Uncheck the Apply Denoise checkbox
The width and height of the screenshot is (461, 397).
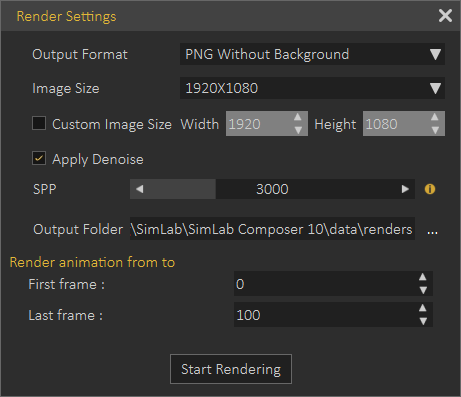[39, 158]
